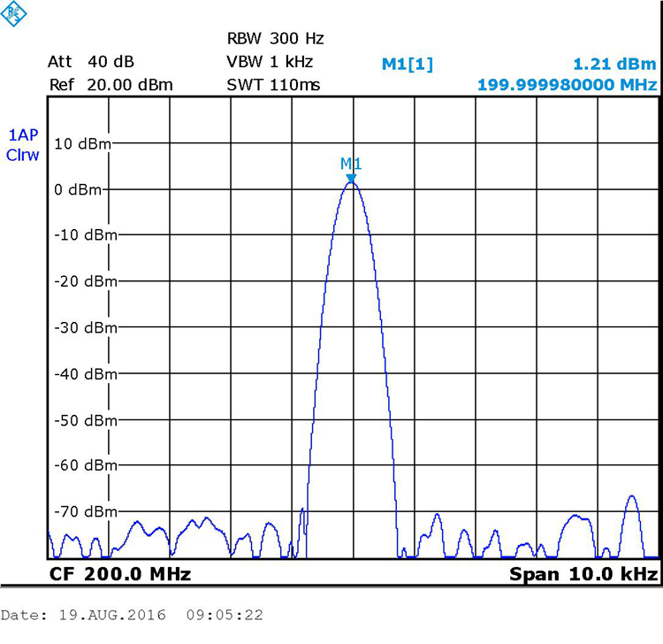Select the Ref 20.00 dBm reference level

110,85
